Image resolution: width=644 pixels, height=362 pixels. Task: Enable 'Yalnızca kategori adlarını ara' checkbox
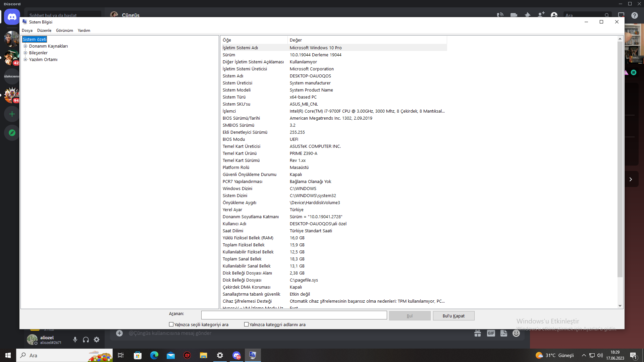point(247,324)
